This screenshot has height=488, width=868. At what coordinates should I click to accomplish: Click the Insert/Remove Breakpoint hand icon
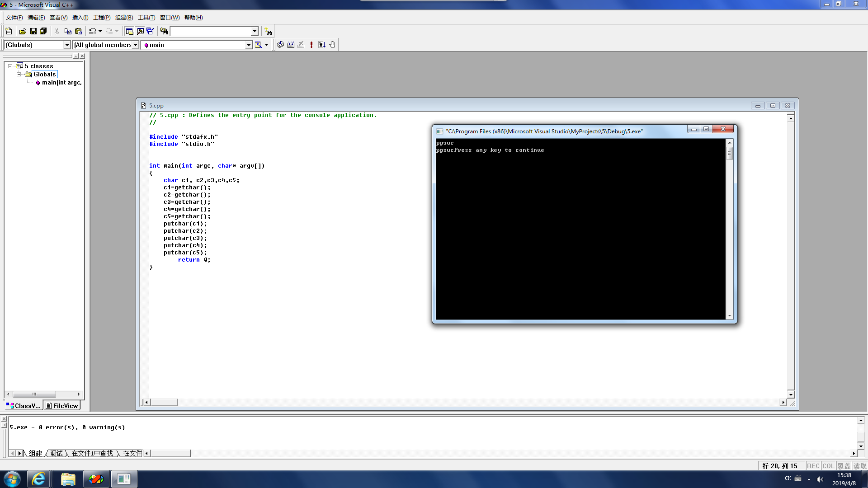(332, 45)
